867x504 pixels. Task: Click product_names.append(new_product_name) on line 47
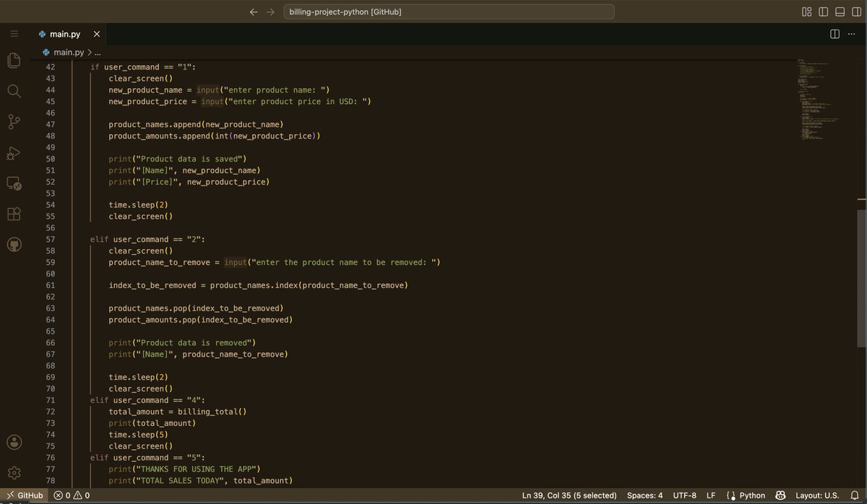click(x=196, y=124)
